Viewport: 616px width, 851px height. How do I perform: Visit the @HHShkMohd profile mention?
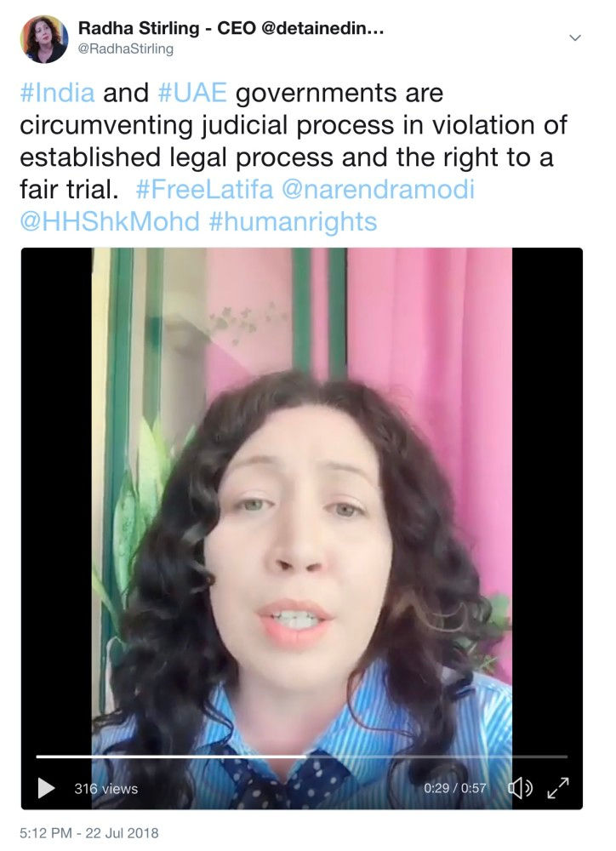tap(110, 221)
